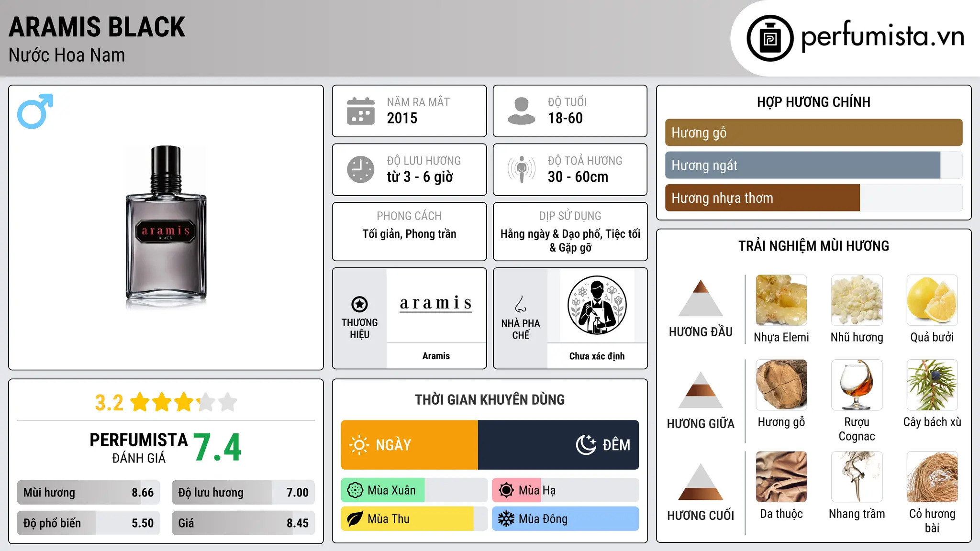Click the Mùa Hạ season bar
The width and height of the screenshot is (980, 551).
click(566, 490)
